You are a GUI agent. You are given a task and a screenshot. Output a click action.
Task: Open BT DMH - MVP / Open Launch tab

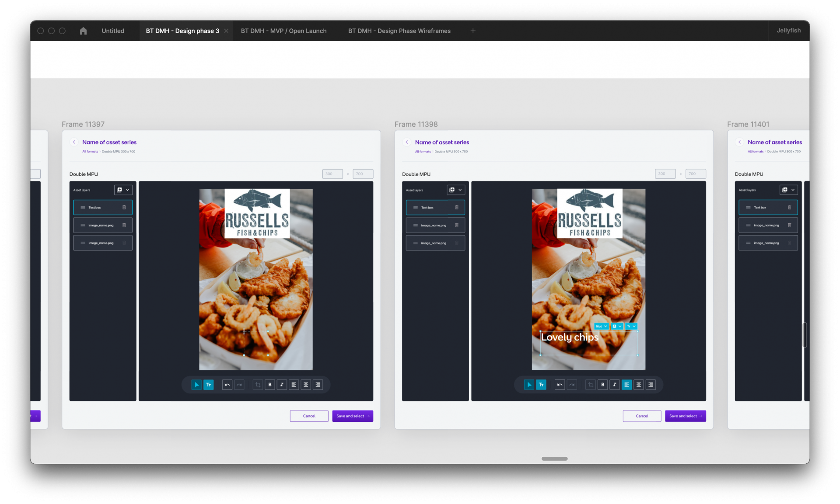[x=283, y=31]
